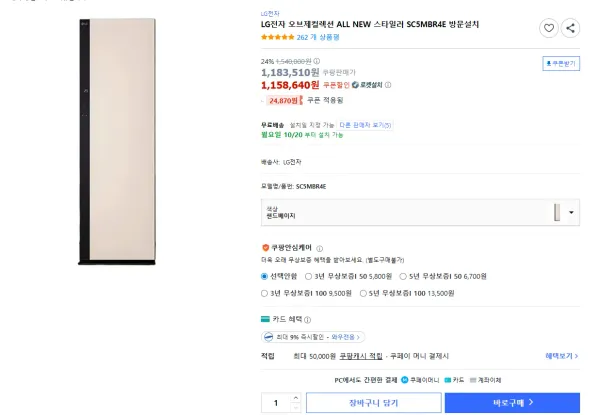The image size is (600, 415).
Task: Expand 혜택보기 benefits details
Action: tap(561, 355)
